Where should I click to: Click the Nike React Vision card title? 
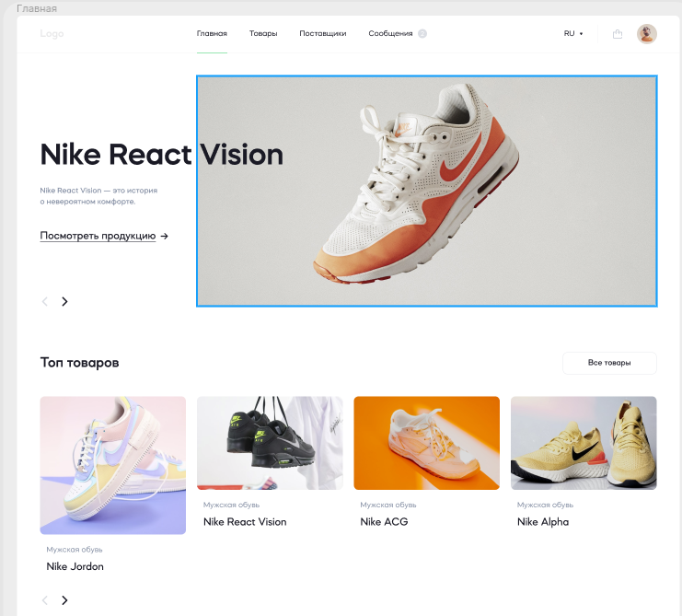245,521
